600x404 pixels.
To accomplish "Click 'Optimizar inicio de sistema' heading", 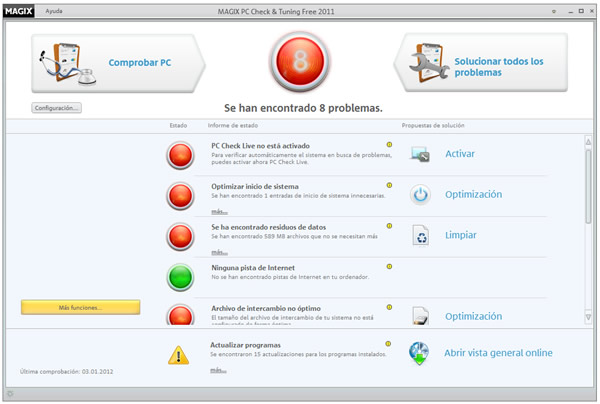I will (x=255, y=186).
